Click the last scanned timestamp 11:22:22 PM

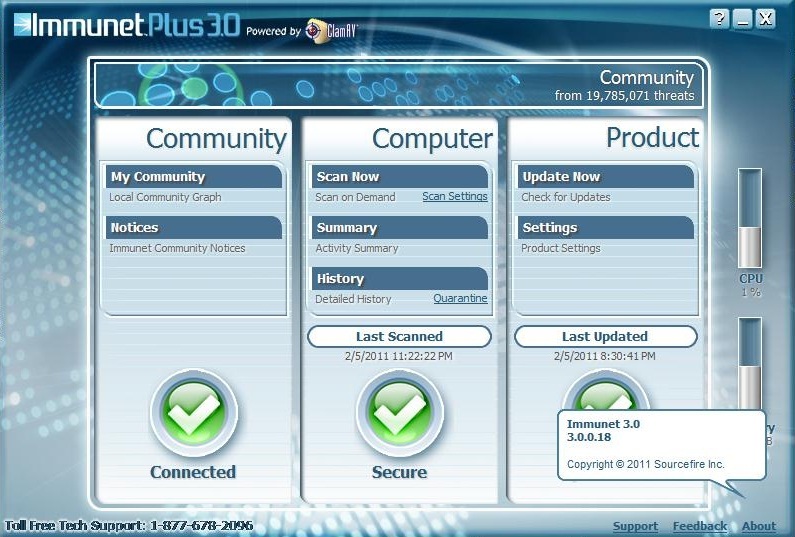(x=399, y=356)
